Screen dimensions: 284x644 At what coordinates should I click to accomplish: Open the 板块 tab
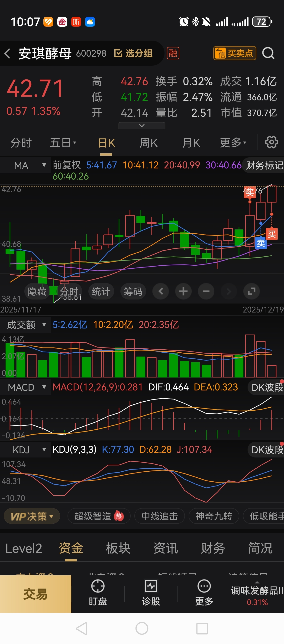pyautogui.click(x=118, y=548)
